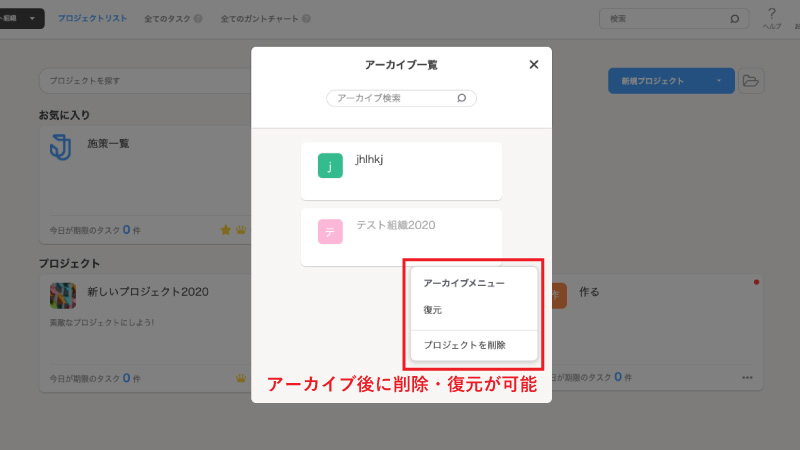Toggle the favorite star on 施策一覧
This screenshot has width=800, height=450.
tap(225, 230)
